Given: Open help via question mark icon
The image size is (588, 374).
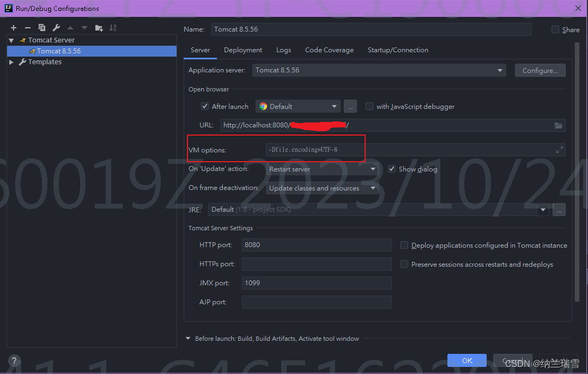Looking at the screenshot, I should 14,360.
